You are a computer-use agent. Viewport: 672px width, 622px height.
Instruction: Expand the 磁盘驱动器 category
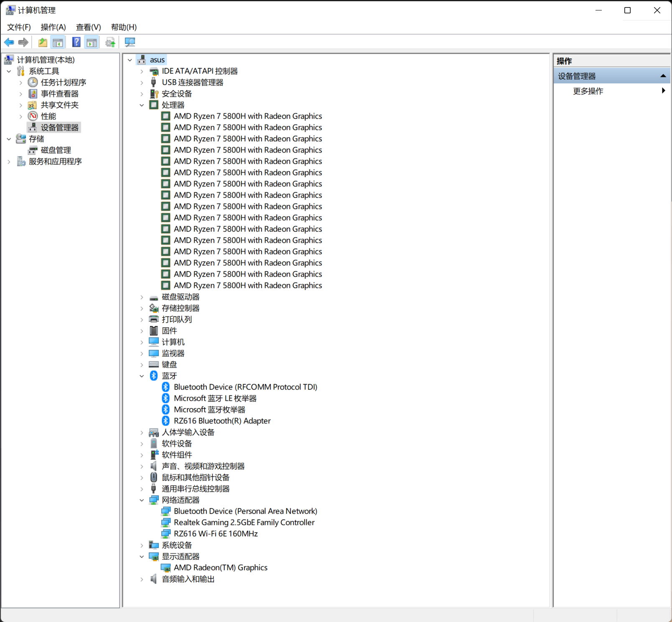coord(142,297)
